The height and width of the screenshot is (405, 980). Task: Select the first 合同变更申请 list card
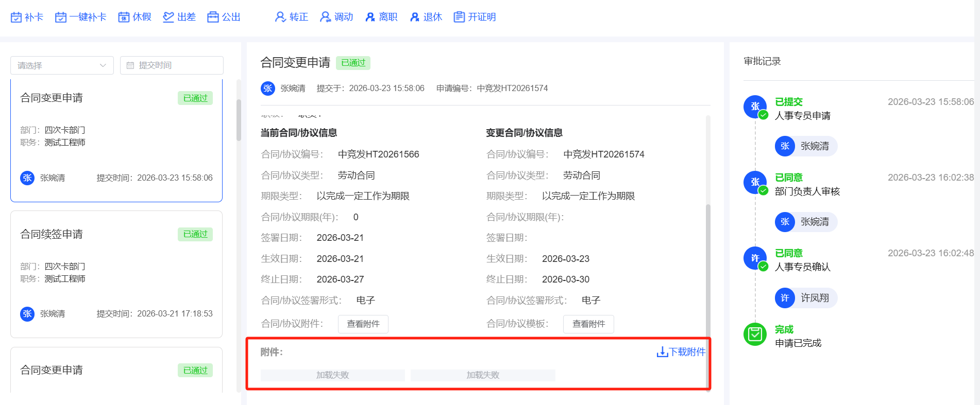116,140
